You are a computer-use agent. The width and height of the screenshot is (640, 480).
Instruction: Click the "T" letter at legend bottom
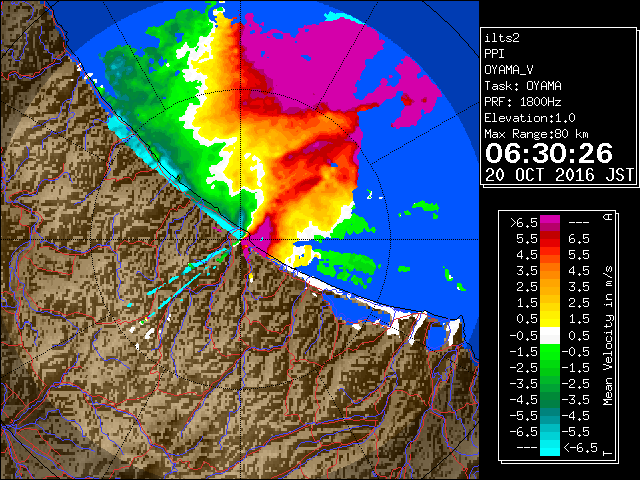(x=608, y=453)
